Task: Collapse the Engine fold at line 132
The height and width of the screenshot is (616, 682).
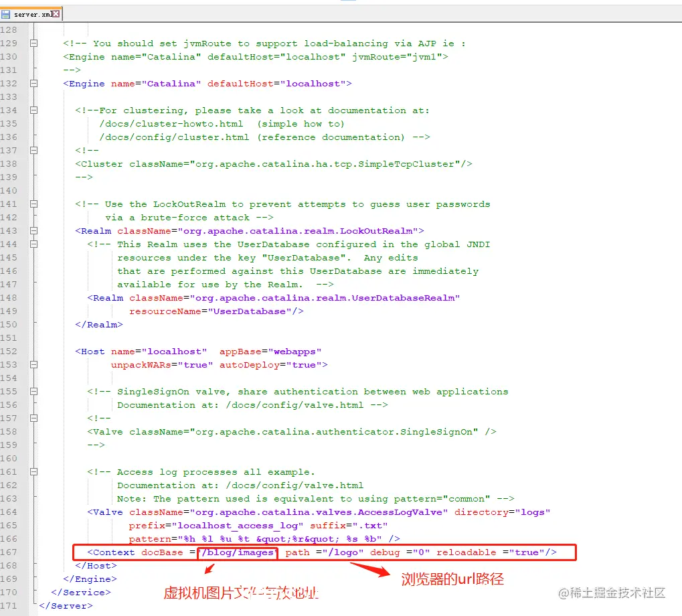Action: pyautogui.click(x=33, y=83)
